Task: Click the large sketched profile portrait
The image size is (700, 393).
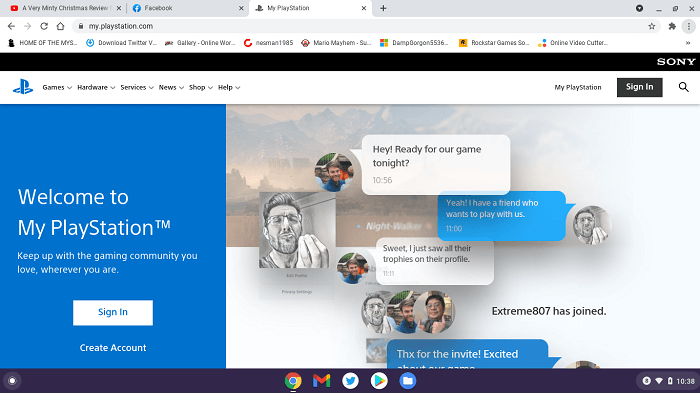Action: [297, 230]
